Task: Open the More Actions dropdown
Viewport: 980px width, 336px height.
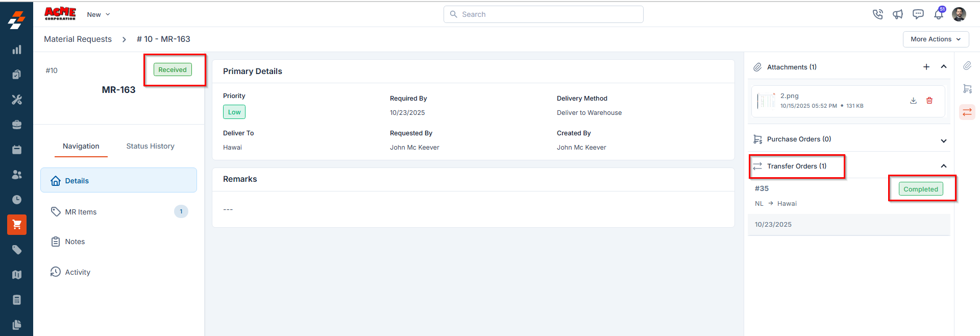Action: [936, 39]
